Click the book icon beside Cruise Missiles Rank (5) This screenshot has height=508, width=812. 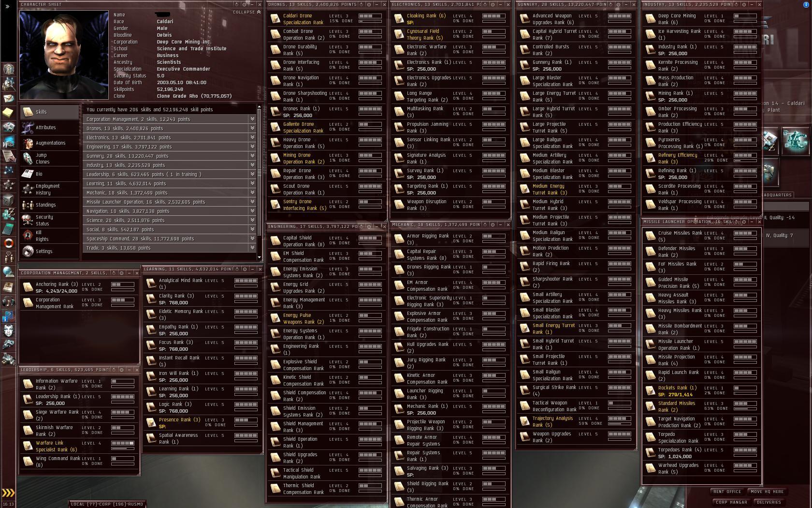[650, 236]
